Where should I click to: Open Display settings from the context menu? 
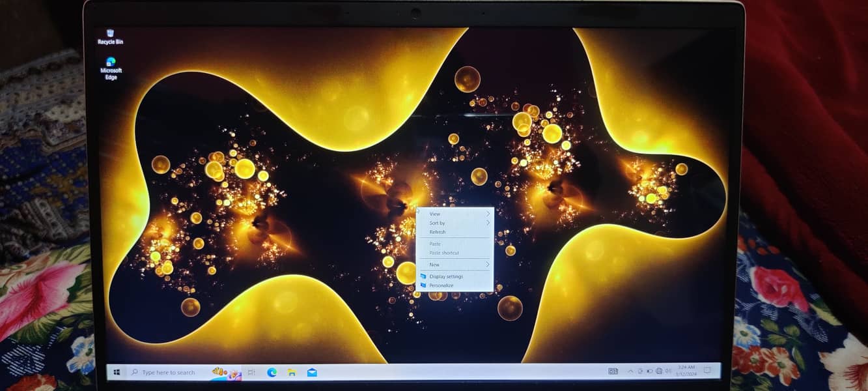click(x=455, y=276)
